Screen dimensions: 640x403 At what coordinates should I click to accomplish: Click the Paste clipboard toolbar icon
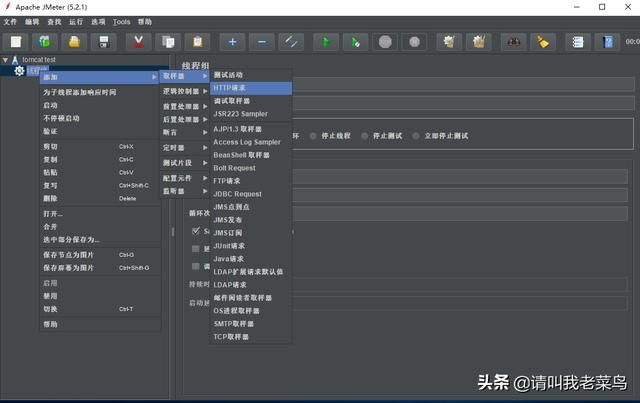198,42
